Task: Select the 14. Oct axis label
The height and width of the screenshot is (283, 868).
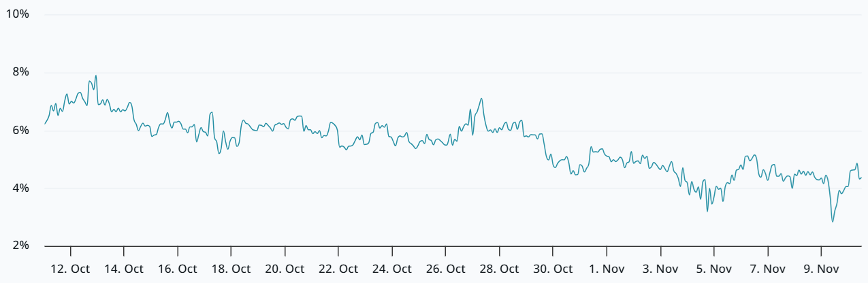Action: click(x=124, y=269)
